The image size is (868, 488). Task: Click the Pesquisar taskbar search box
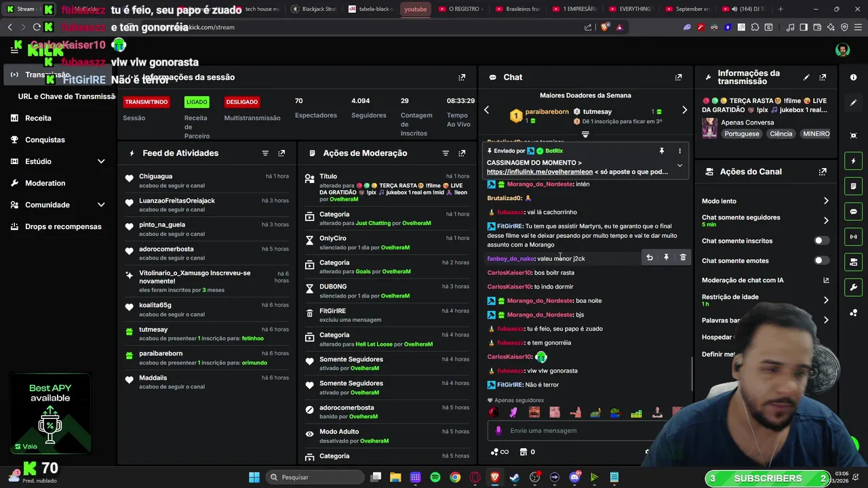(x=315, y=477)
